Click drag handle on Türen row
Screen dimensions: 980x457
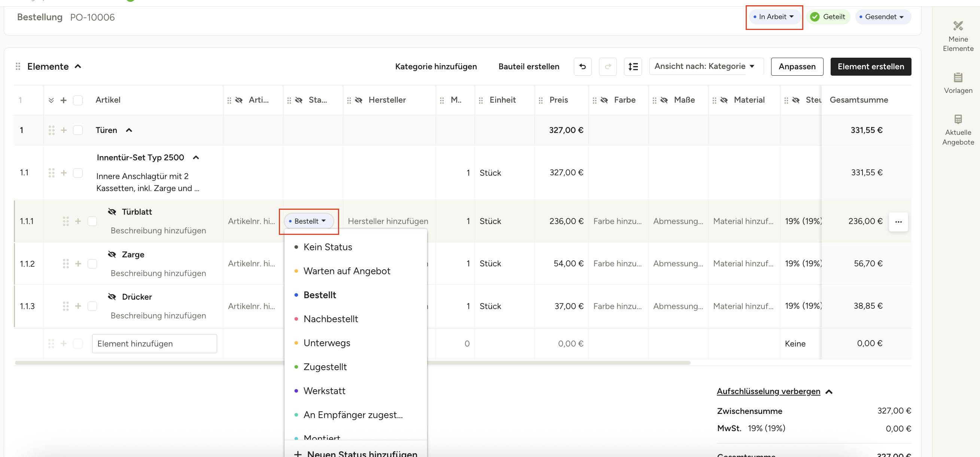pyautogui.click(x=52, y=130)
